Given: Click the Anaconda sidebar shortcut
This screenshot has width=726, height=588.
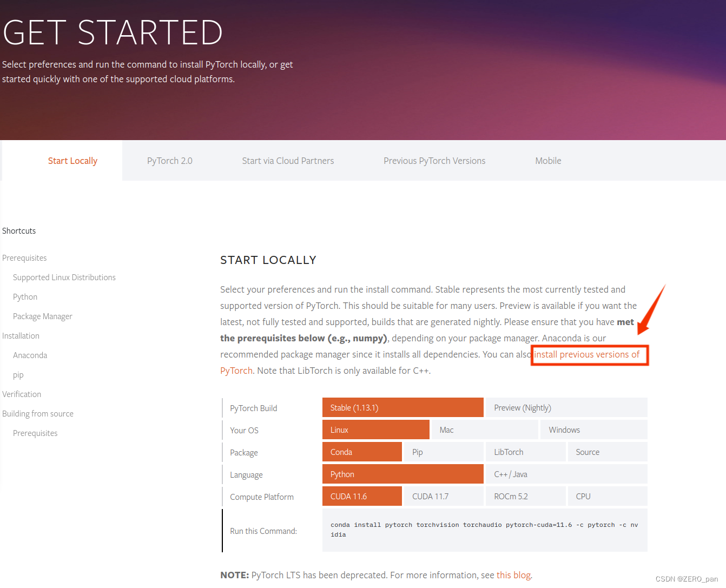Looking at the screenshot, I should pos(30,355).
